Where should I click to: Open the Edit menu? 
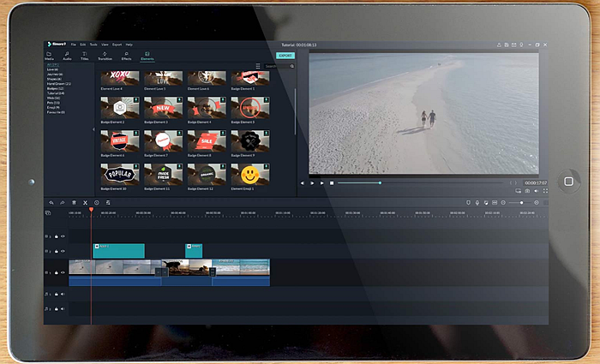pyautogui.click(x=82, y=45)
